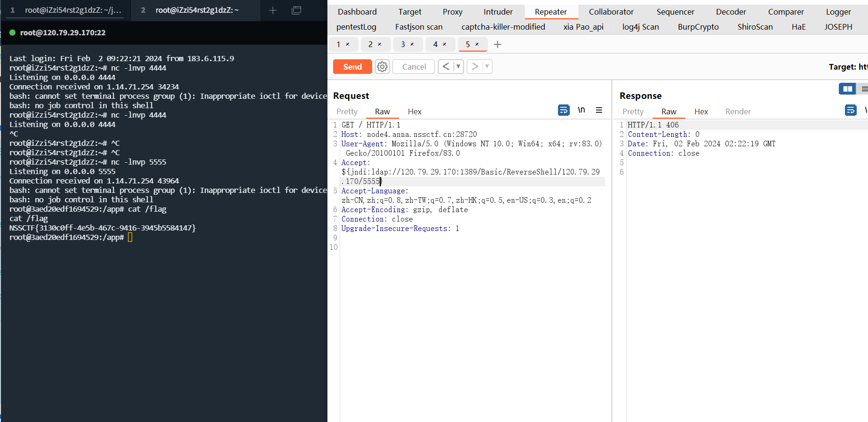Click the Accept header JNDI payload line
The width and height of the screenshot is (868, 422).
point(470,176)
